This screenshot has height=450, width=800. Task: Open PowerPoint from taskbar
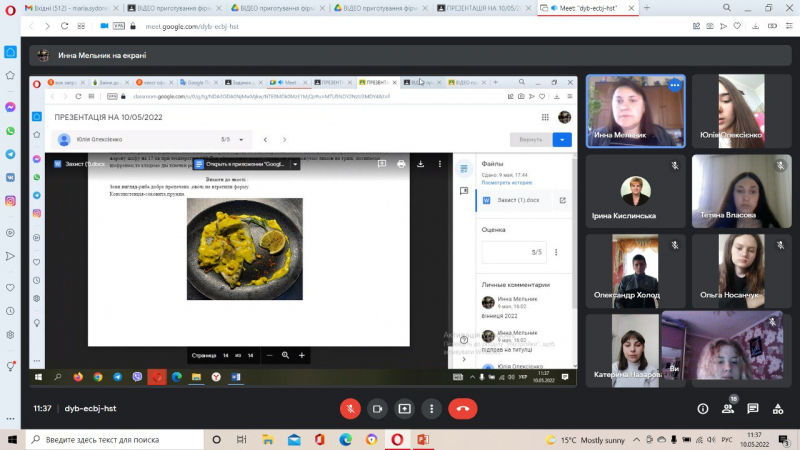point(423,439)
